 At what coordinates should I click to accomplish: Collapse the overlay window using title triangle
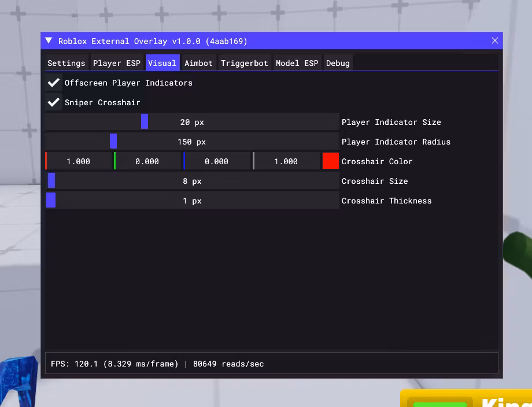click(49, 40)
